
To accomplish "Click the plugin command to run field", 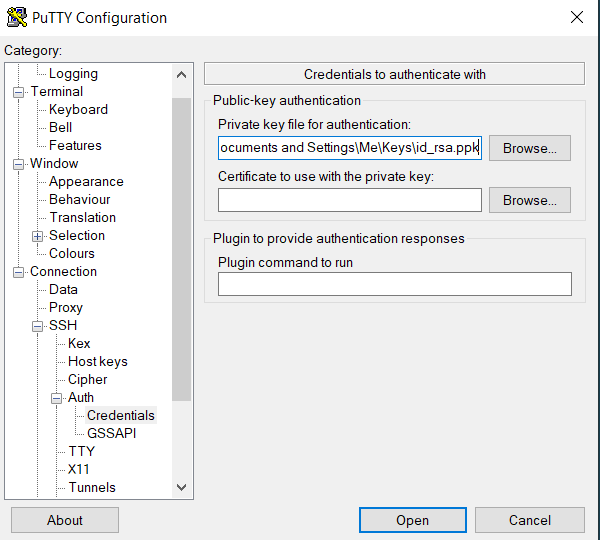I will [395, 284].
